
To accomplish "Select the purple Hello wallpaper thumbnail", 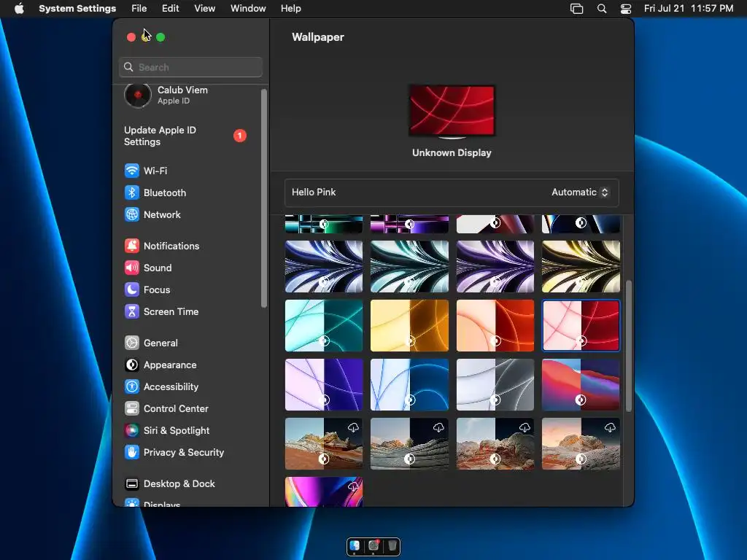I will click(323, 385).
